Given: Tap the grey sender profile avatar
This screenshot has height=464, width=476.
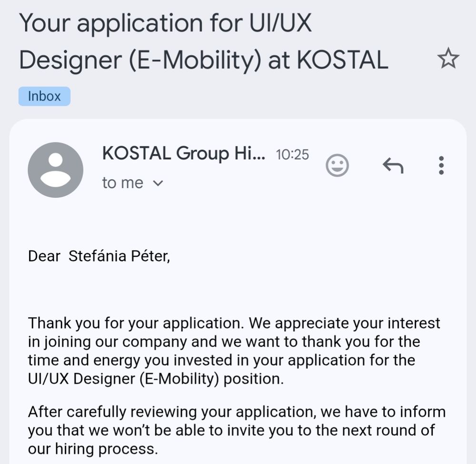Looking at the screenshot, I should (x=56, y=170).
